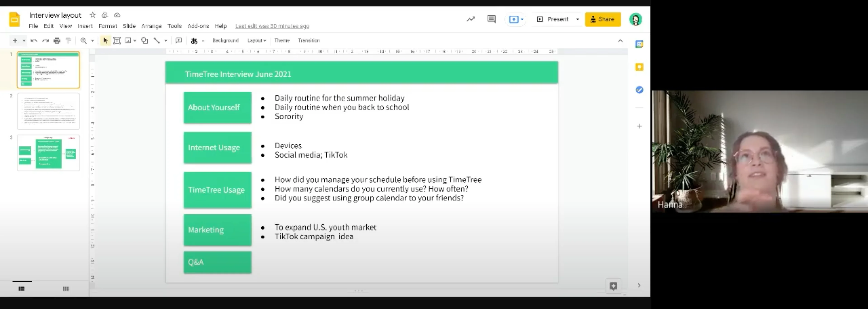Star the Interview layout document

point(93,15)
